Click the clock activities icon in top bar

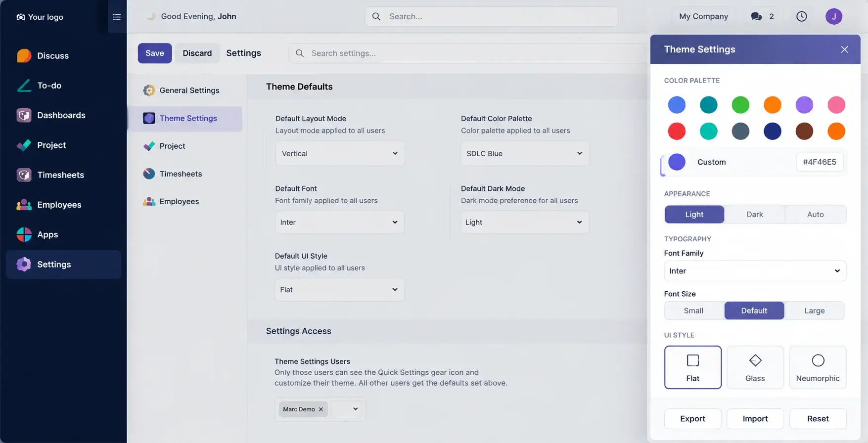point(802,16)
